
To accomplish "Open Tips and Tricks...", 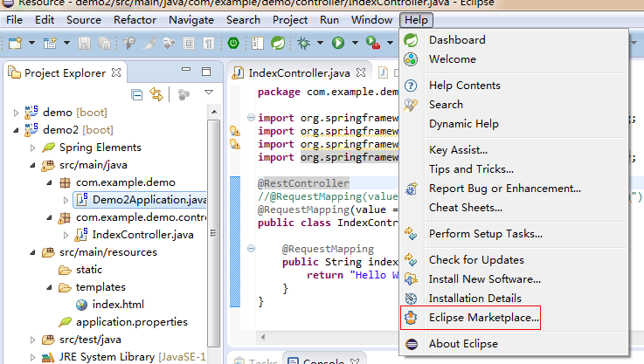I will pyautogui.click(x=471, y=169).
